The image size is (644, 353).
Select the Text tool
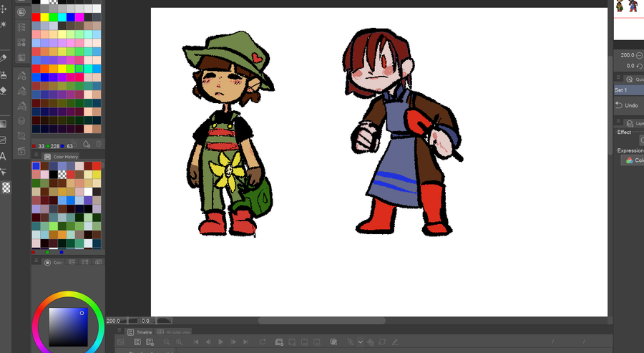coord(3,156)
